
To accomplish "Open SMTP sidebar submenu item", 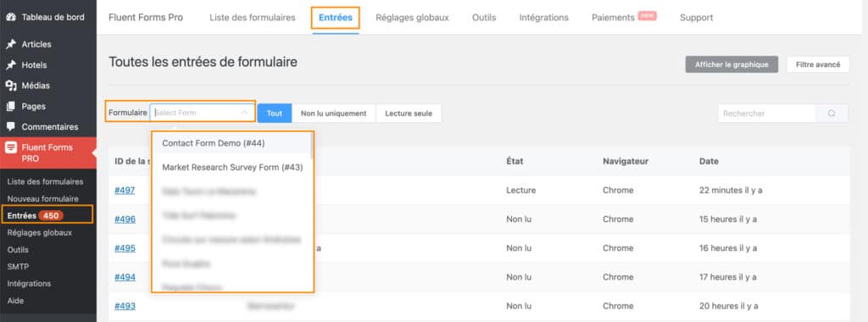I will pyautogui.click(x=19, y=266).
